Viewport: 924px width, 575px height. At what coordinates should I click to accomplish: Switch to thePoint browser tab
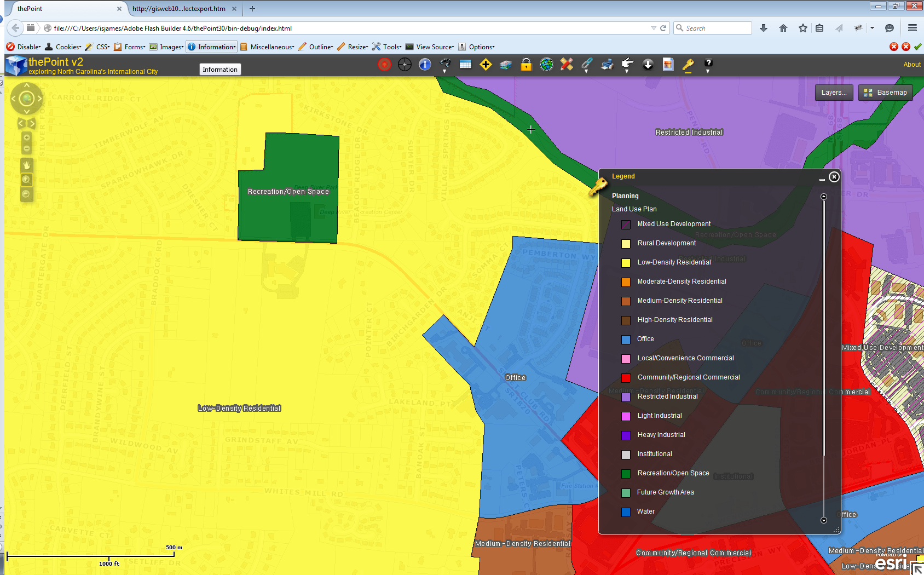click(x=65, y=9)
